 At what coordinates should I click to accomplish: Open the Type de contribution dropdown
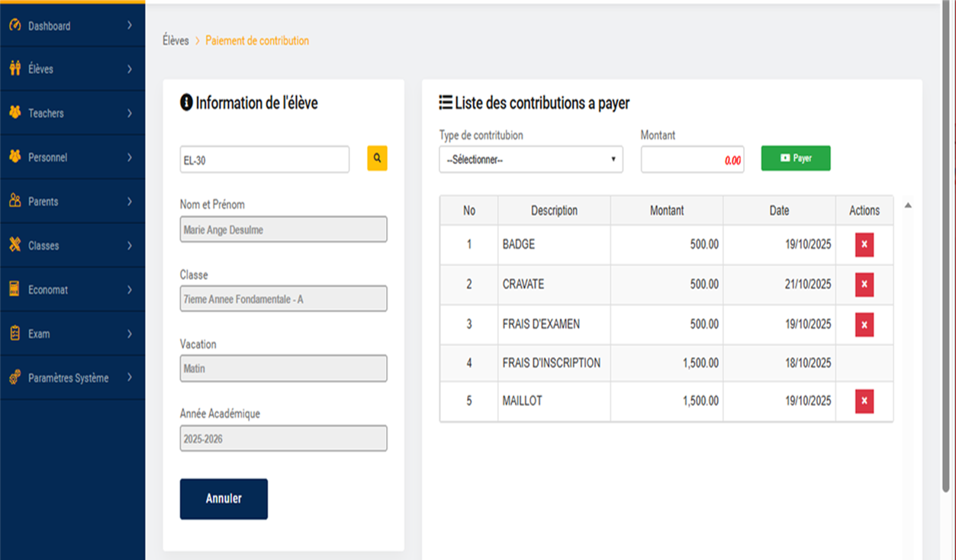pyautogui.click(x=530, y=160)
